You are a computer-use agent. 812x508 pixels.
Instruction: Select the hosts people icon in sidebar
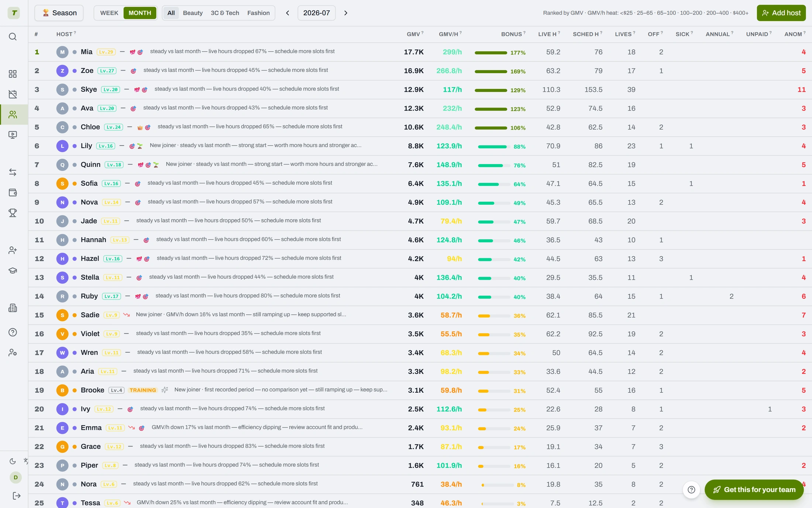coord(13,115)
